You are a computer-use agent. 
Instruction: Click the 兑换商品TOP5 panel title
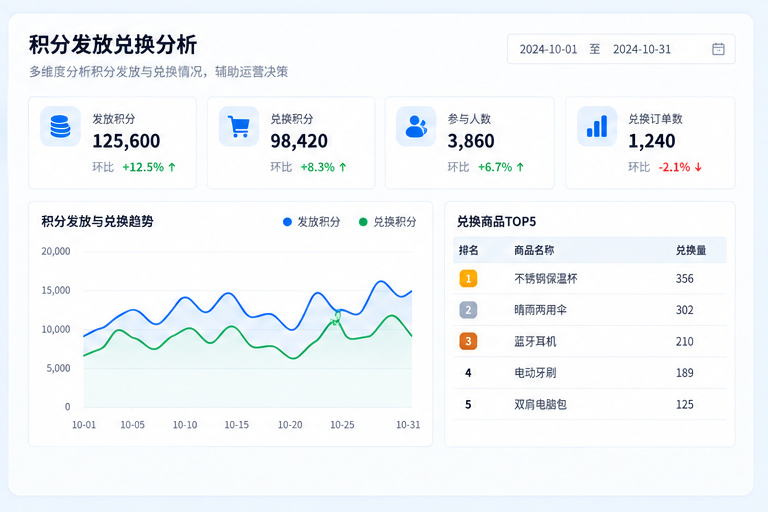coord(497,221)
